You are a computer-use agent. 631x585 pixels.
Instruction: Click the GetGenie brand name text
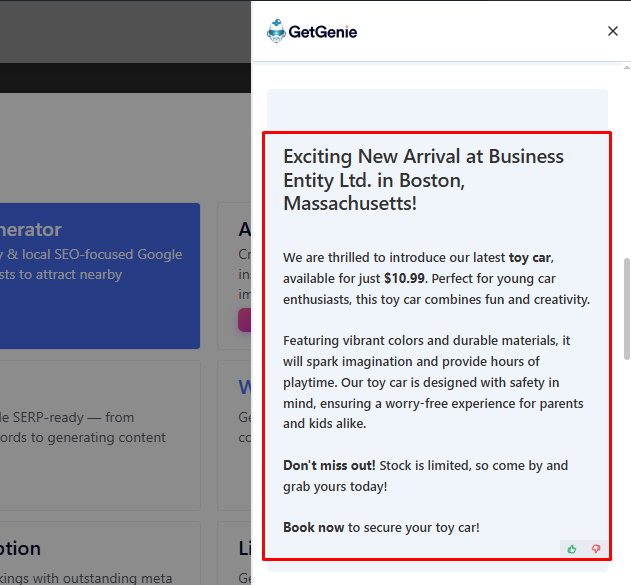(x=323, y=32)
